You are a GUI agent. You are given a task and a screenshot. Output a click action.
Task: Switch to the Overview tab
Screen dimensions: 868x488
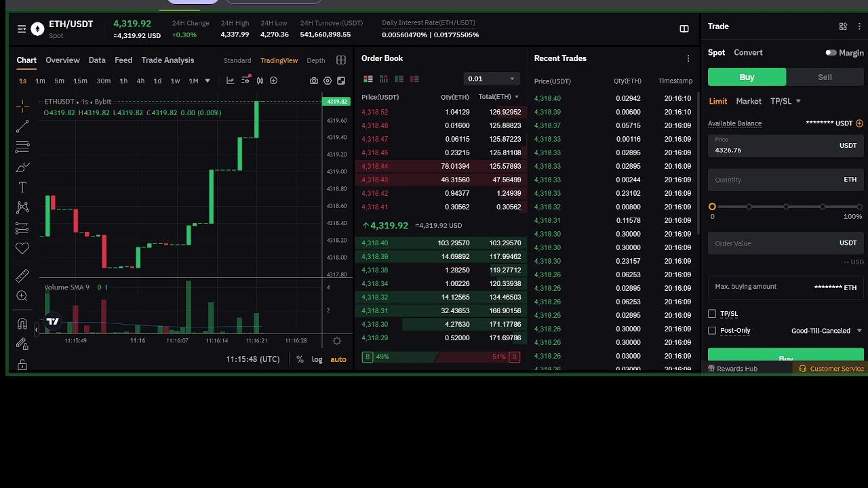(x=62, y=60)
